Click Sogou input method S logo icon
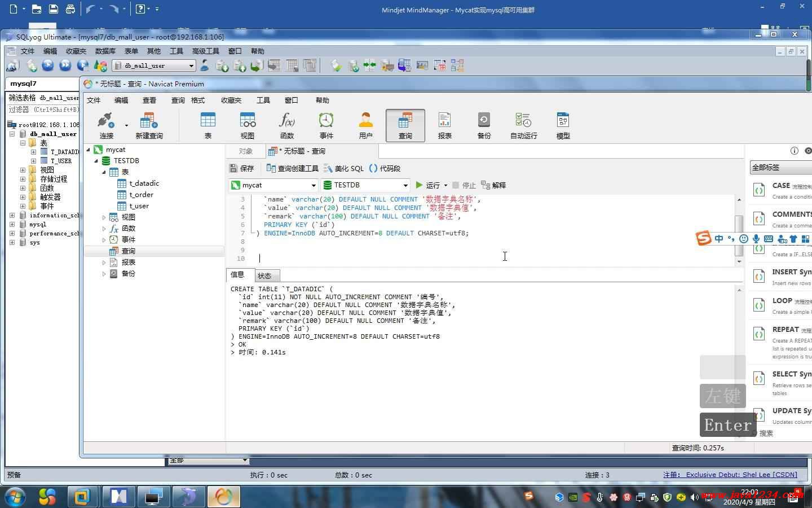Image resolution: width=812 pixels, height=508 pixels. pyautogui.click(x=704, y=238)
